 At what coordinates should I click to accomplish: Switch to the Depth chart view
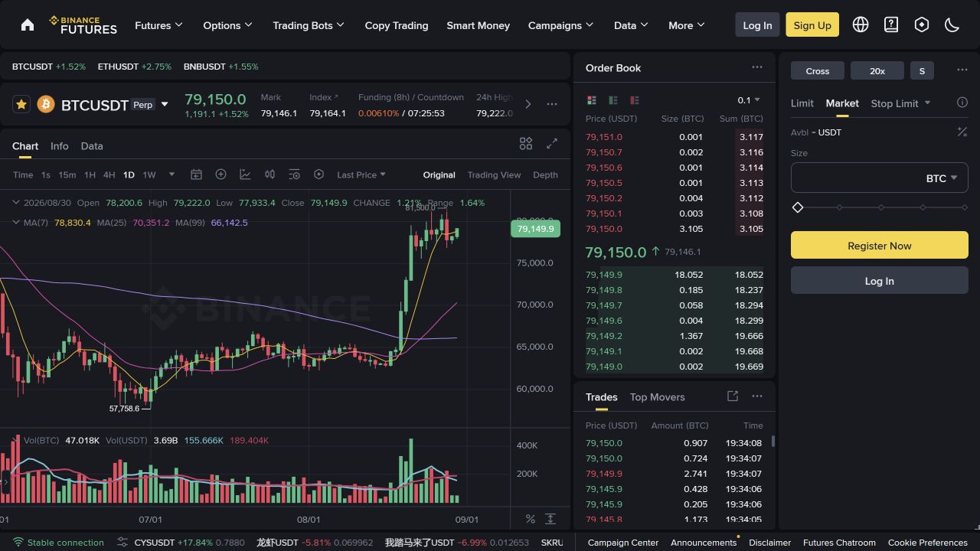[545, 174]
